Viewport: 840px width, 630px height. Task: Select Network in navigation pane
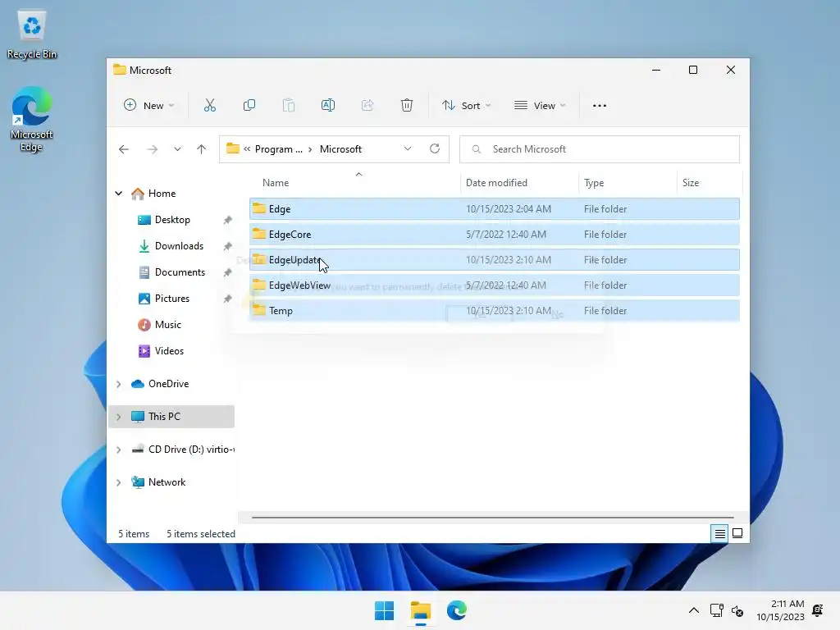pyautogui.click(x=158, y=482)
